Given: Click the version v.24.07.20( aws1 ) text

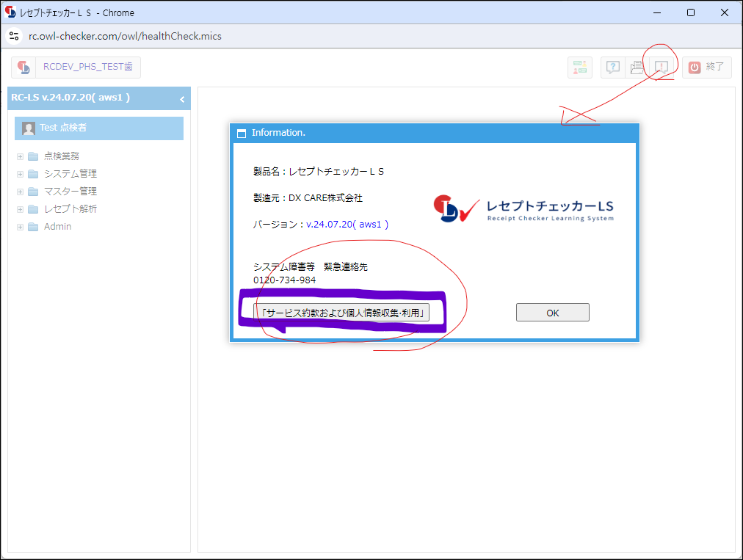Looking at the screenshot, I should coord(347,224).
